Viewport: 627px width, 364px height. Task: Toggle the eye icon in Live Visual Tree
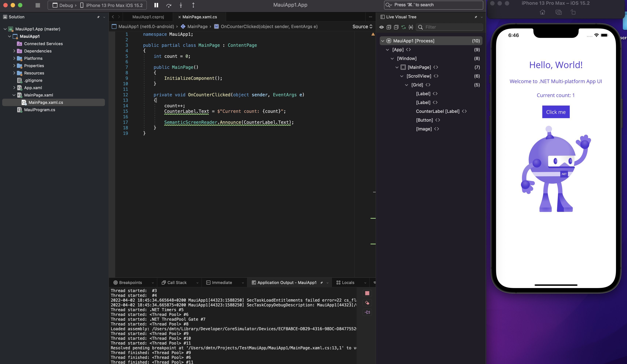coord(381,27)
